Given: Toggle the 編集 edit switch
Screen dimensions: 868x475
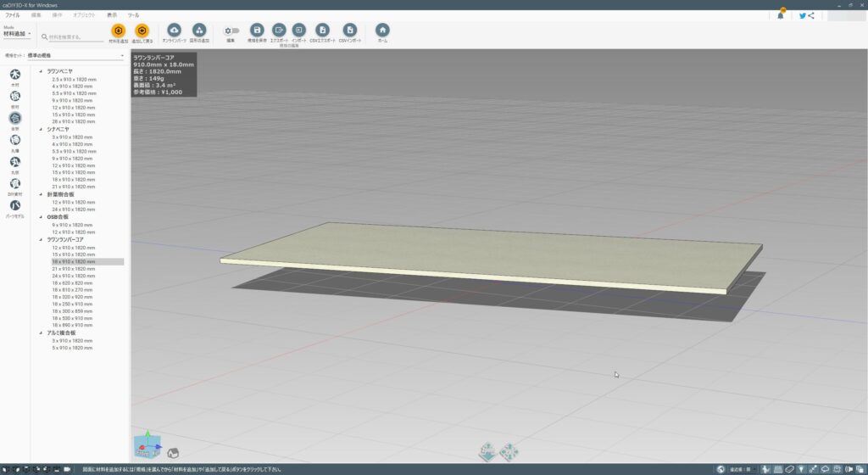Looking at the screenshot, I should coord(231,31).
